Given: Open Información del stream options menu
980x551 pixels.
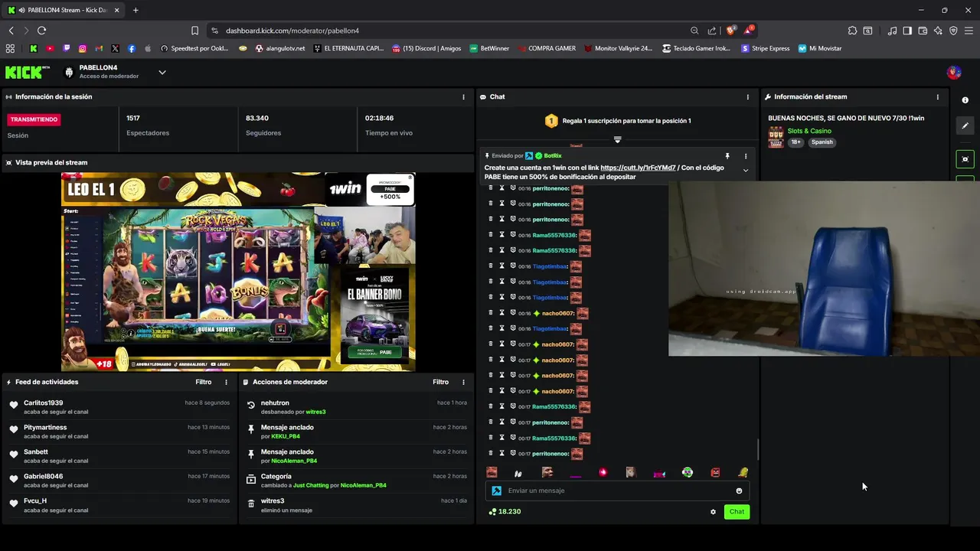Looking at the screenshot, I should tap(938, 97).
